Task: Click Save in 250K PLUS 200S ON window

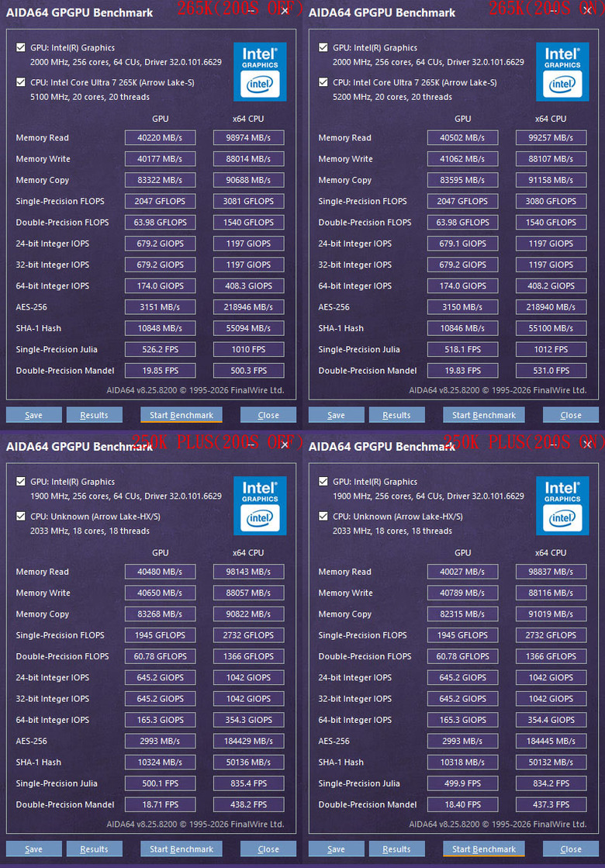Action: pos(336,849)
